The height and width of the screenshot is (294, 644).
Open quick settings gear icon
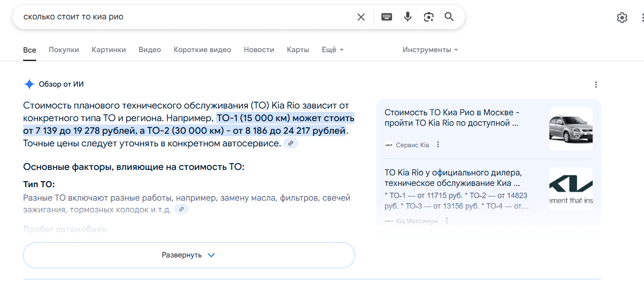tap(622, 18)
